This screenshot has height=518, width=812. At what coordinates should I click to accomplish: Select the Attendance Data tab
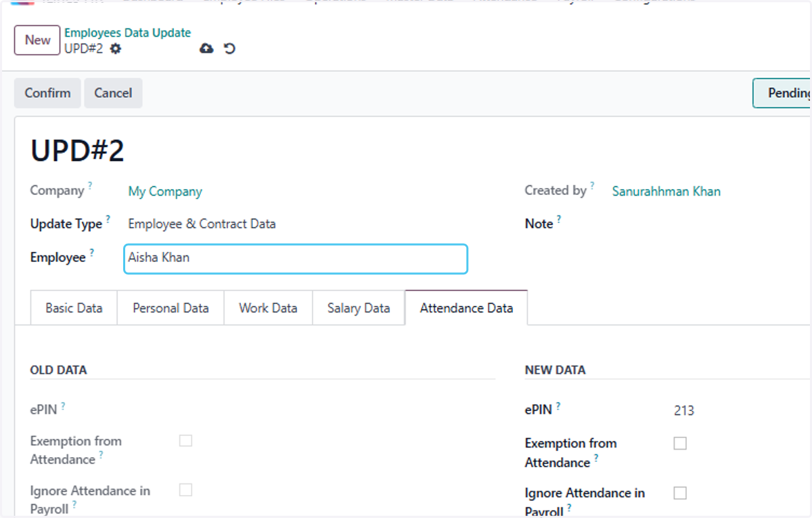pos(466,308)
